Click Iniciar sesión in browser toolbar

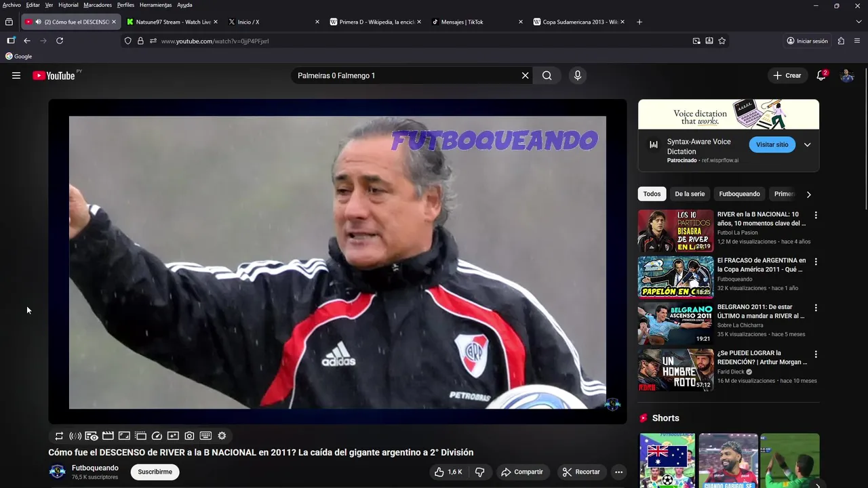coord(807,41)
